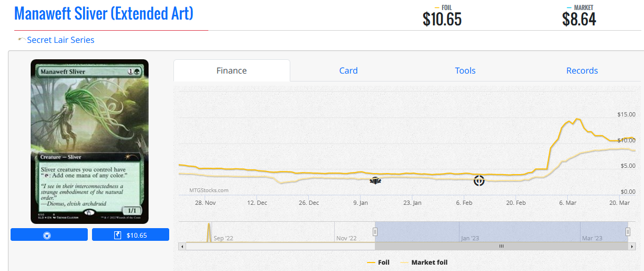Click the 20. Feb date label
644x271 pixels.
pos(516,203)
